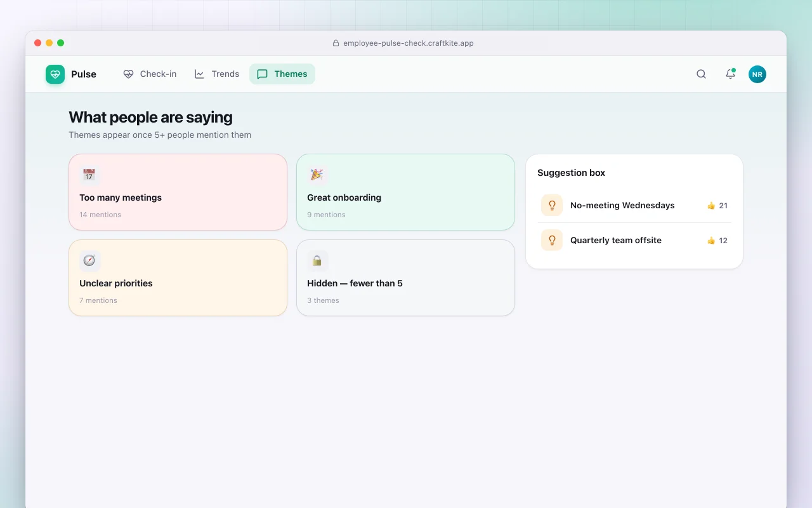
Task: Click the vote count 12
Action: coord(723,241)
